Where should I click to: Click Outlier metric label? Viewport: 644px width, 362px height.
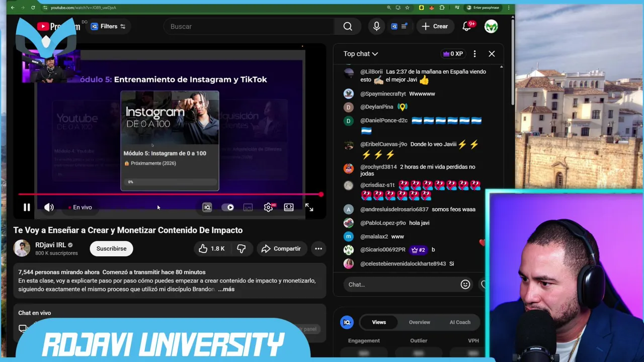point(419,340)
